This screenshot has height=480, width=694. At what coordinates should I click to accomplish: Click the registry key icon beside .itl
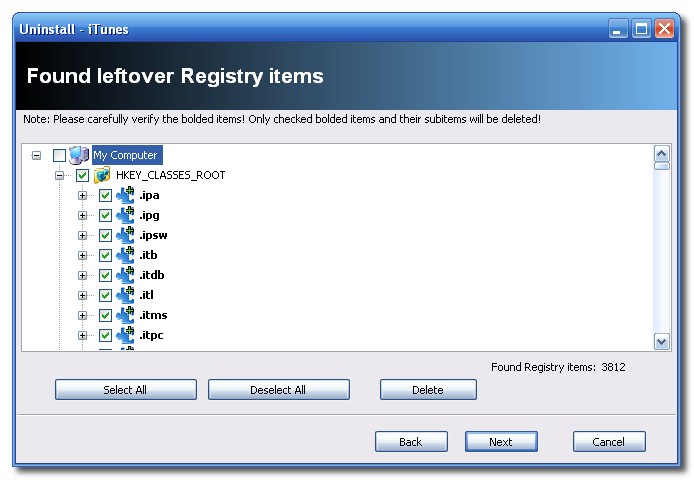125,295
